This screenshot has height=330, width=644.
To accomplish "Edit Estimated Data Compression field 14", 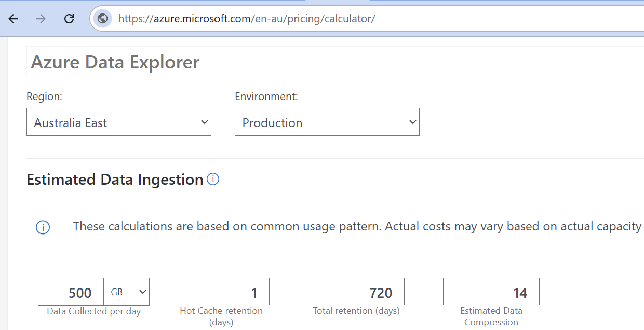I will (491, 291).
